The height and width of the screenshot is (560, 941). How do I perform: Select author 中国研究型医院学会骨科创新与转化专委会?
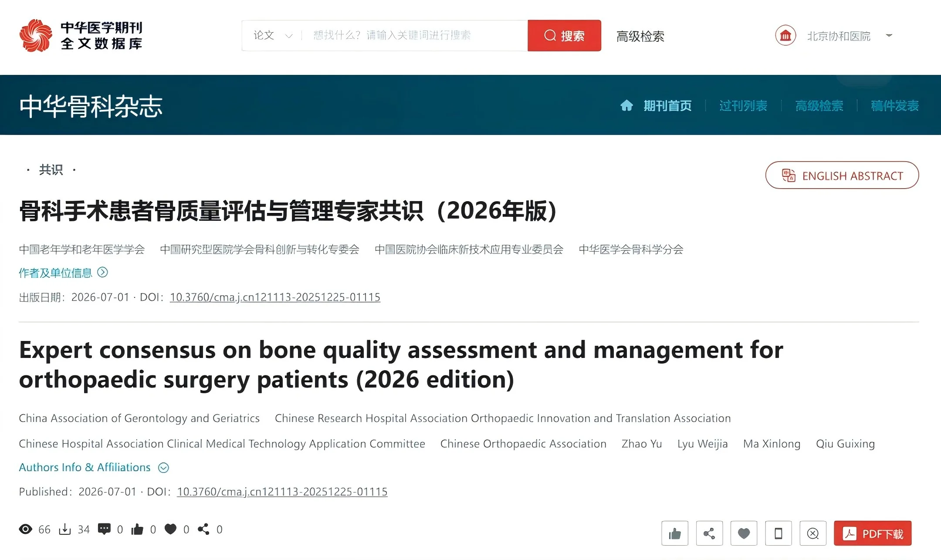click(x=260, y=250)
